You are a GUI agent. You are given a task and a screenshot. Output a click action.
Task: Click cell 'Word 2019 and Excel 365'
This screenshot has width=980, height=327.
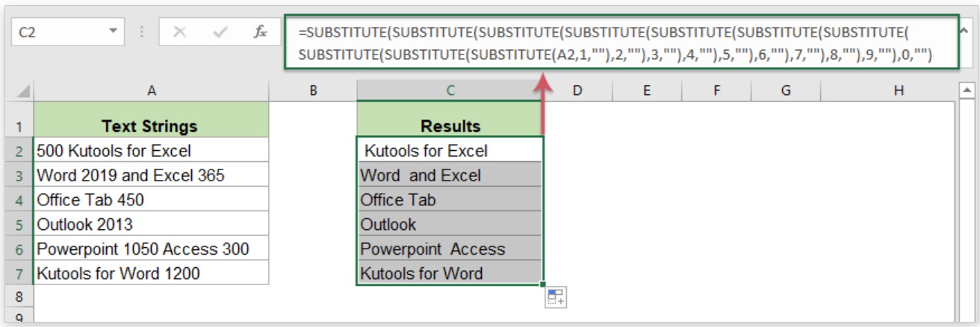click(152, 175)
